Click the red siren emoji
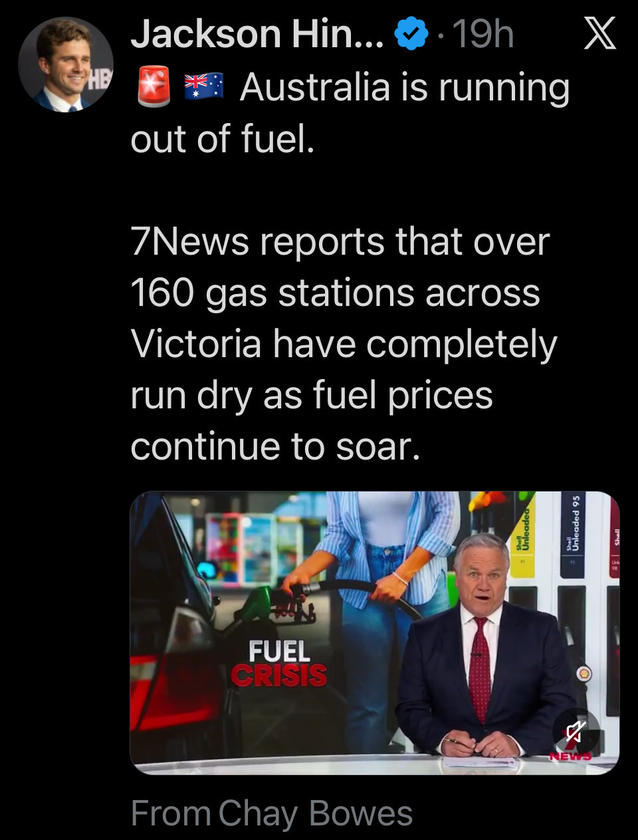Screen dimensions: 638x840 click(154, 88)
